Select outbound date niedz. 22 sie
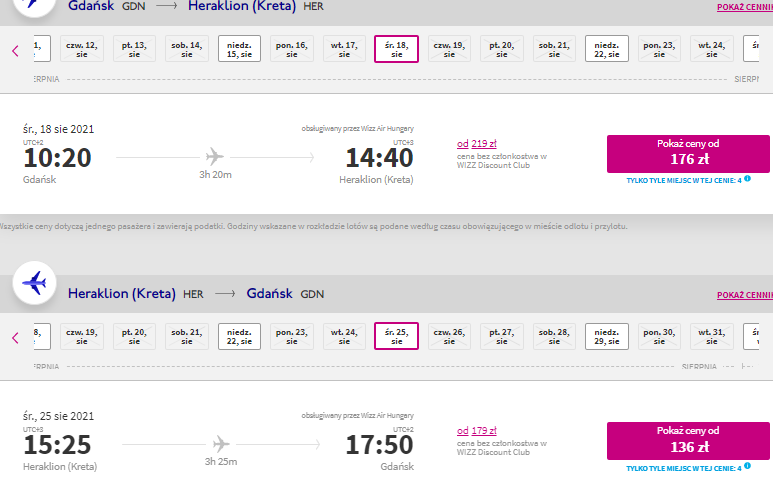The height and width of the screenshot is (482, 773). point(606,49)
